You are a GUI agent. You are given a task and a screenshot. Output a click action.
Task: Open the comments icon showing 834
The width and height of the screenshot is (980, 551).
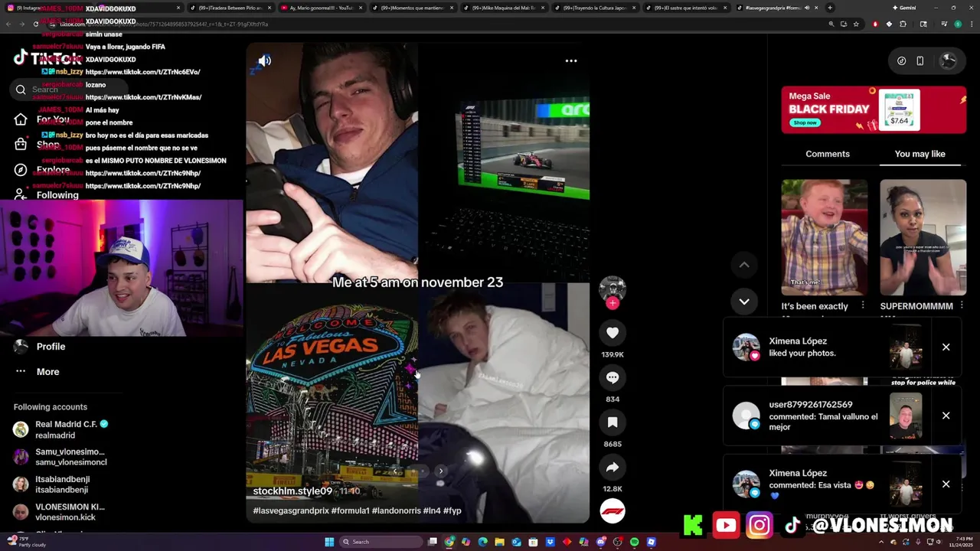[x=612, y=377]
